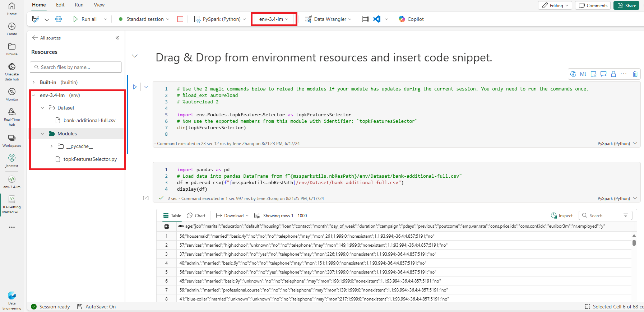Switch to the Home ribbon tab

point(39,5)
